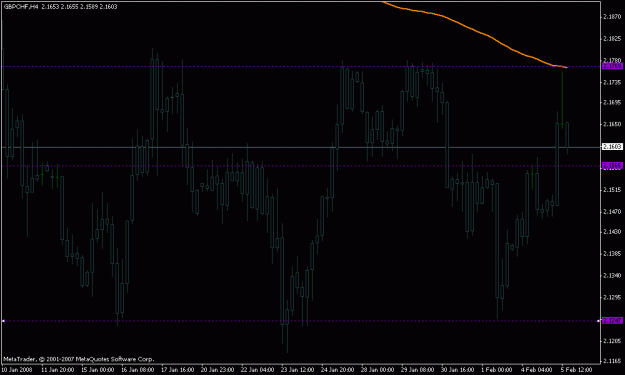The width and height of the screenshot is (625, 375).
Task: Click the 24 Jan 20:00 time label
Action: pos(337,370)
